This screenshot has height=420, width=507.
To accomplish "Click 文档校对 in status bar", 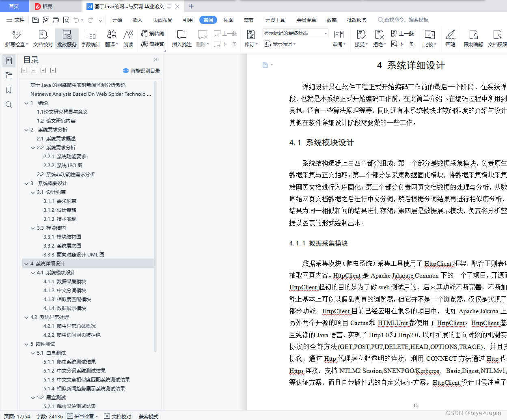I will [x=118, y=416].
